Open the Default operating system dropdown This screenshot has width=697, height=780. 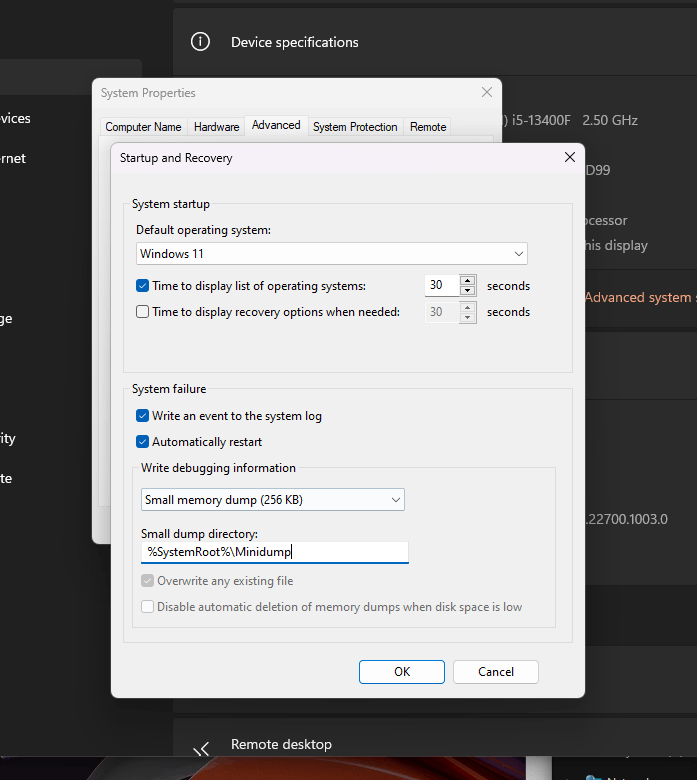click(x=332, y=254)
